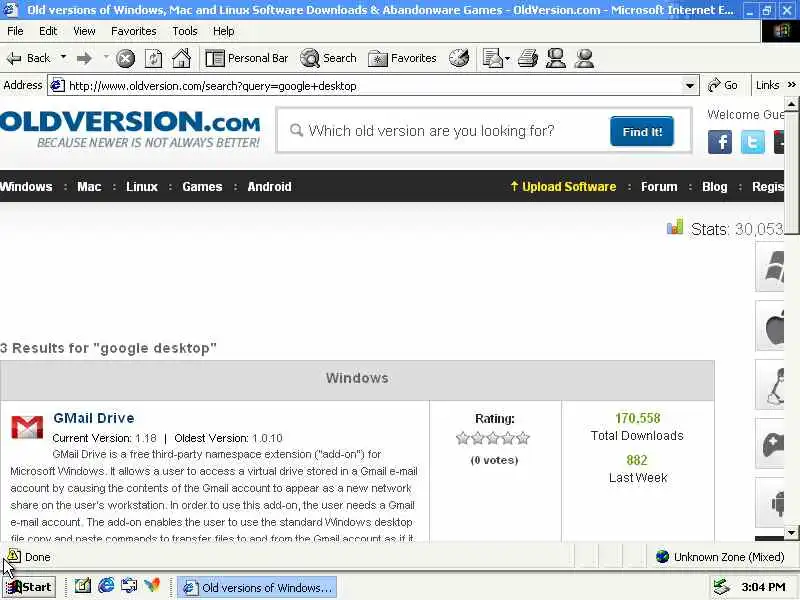Viewport: 800px width, 600px height.
Task: Click the Apple logo sidebar icon
Action: (770, 327)
